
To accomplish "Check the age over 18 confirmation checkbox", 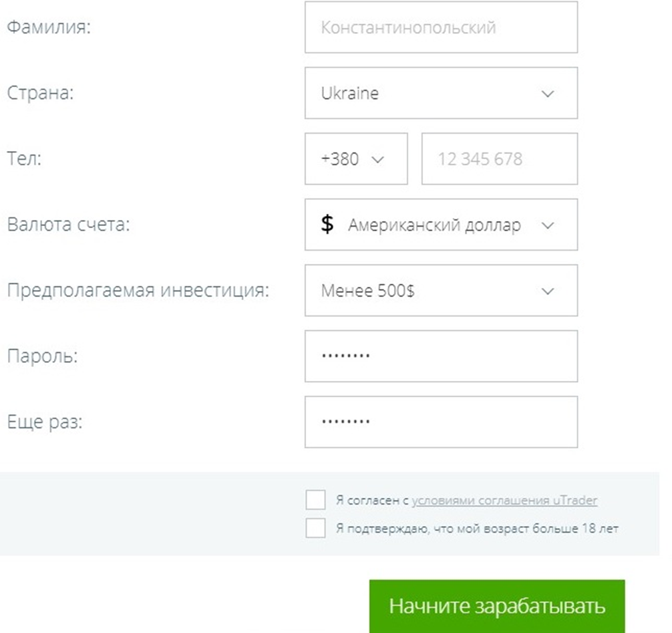I will 315,528.
